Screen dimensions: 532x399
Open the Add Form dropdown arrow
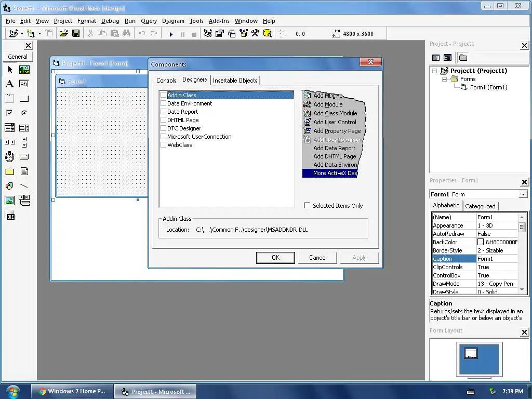(39, 33)
